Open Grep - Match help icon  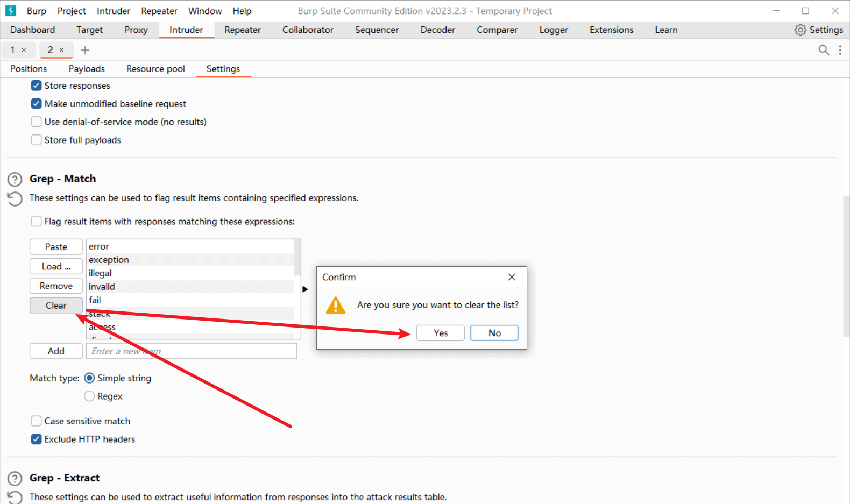tap(15, 179)
